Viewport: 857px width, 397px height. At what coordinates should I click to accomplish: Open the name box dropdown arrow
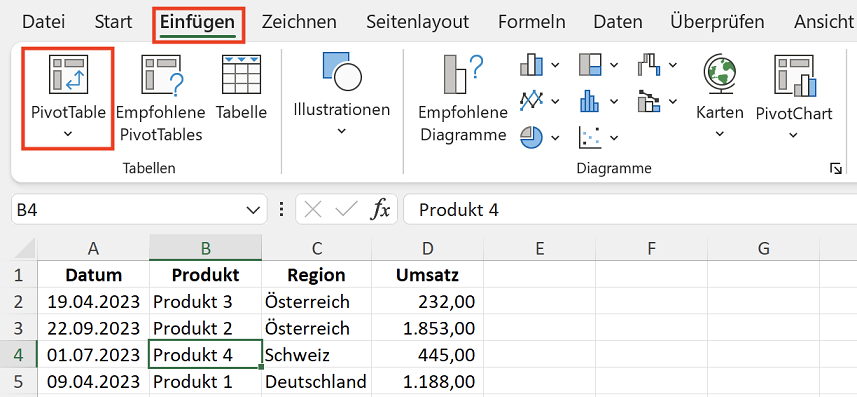253,210
